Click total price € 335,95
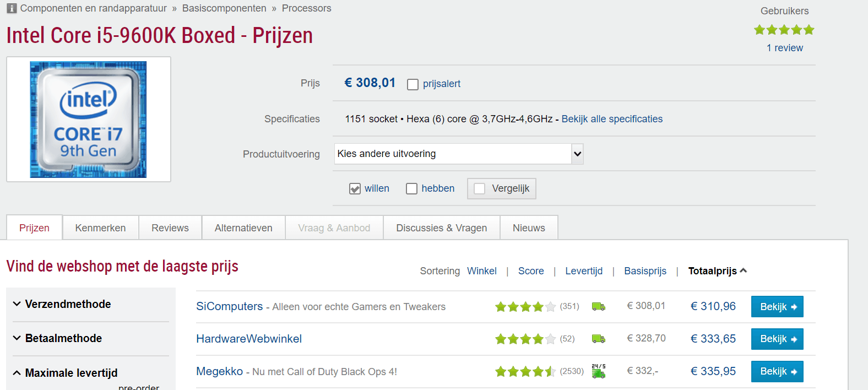Image resolution: width=868 pixels, height=390 pixels. click(713, 371)
